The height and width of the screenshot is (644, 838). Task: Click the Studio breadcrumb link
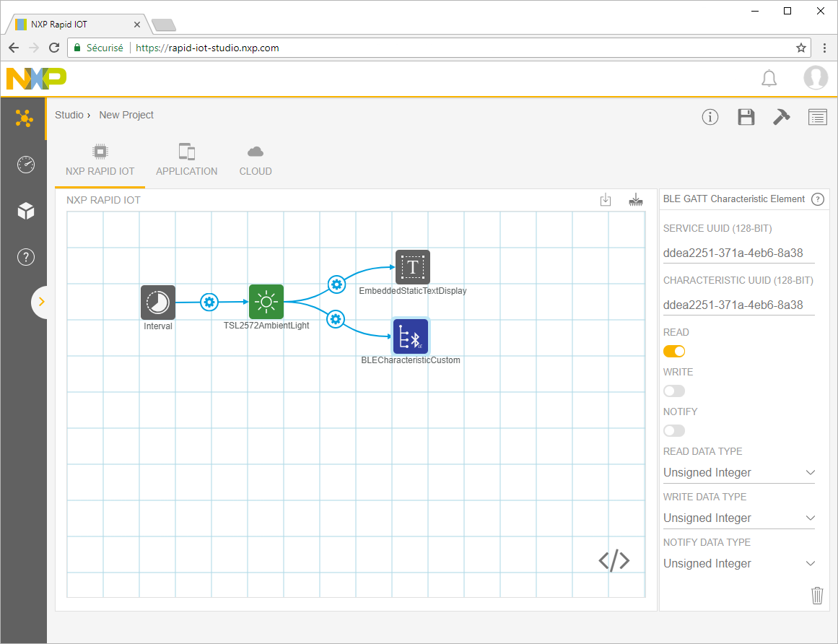[69, 115]
